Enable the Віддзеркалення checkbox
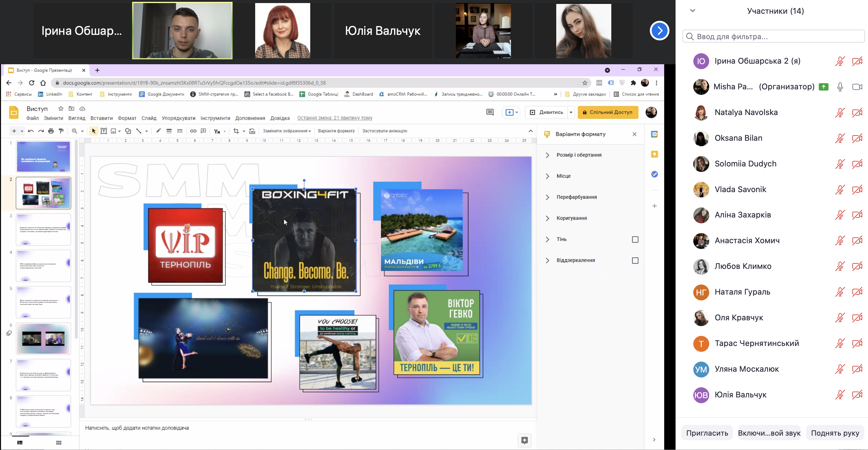868x450 pixels. tap(635, 261)
